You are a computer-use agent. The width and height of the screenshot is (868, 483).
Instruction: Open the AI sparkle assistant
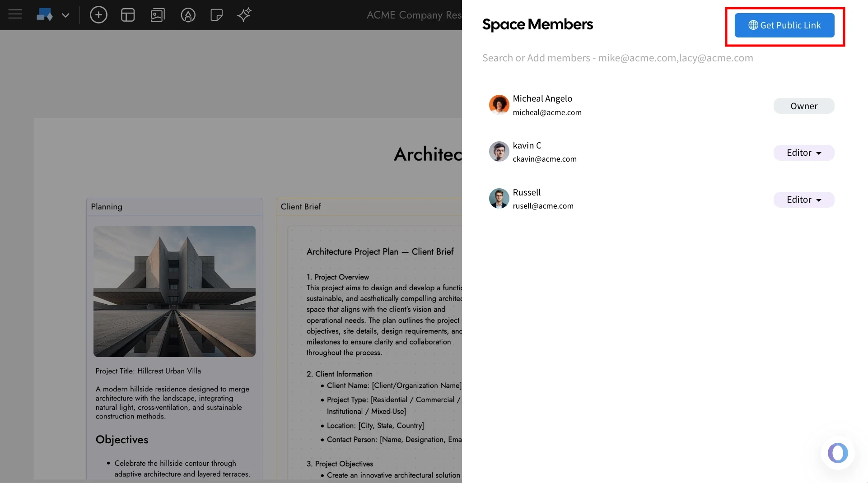pos(244,15)
